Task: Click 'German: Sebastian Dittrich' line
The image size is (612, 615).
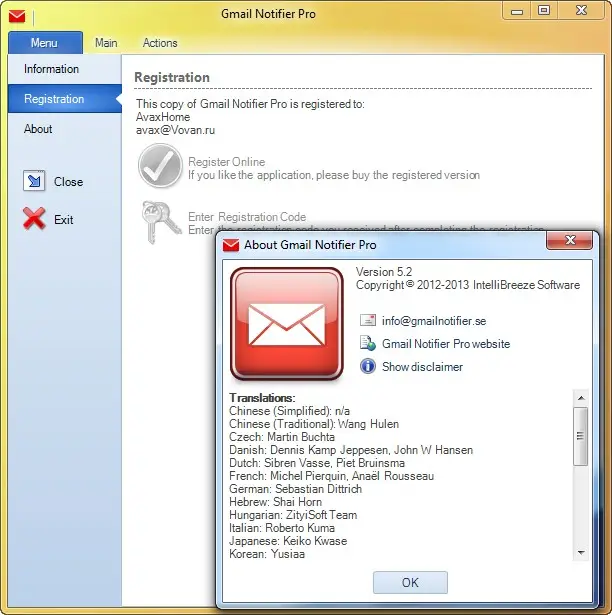Action: (x=295, y=489)
